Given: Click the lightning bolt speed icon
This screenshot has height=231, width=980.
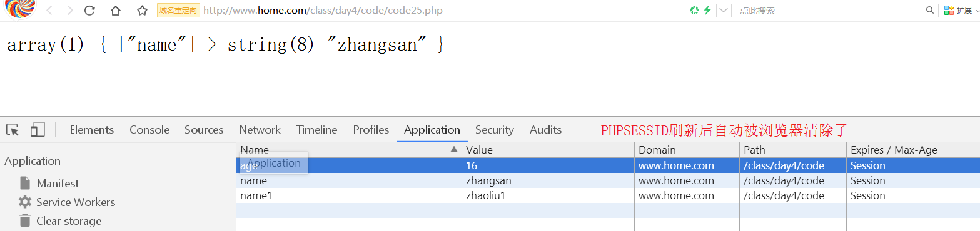Looking at the screenshot, I should tap(707, 10).
